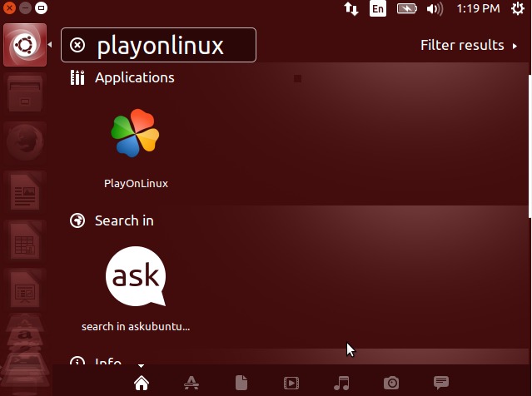
Task: Click the Applications category header
Action: (x=135, y=77)
